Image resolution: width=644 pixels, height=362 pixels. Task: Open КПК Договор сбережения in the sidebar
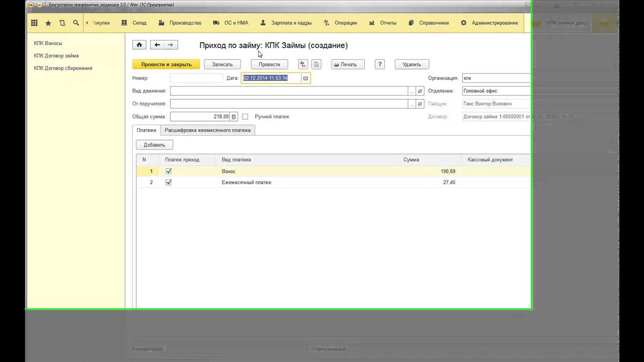pyautogui.click(x=63, y=68)
